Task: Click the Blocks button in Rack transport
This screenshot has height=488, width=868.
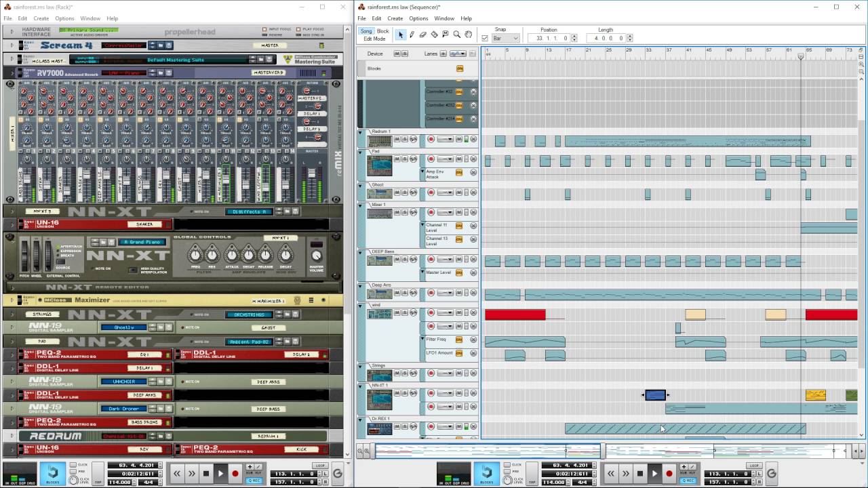Action: coord(52,473)
